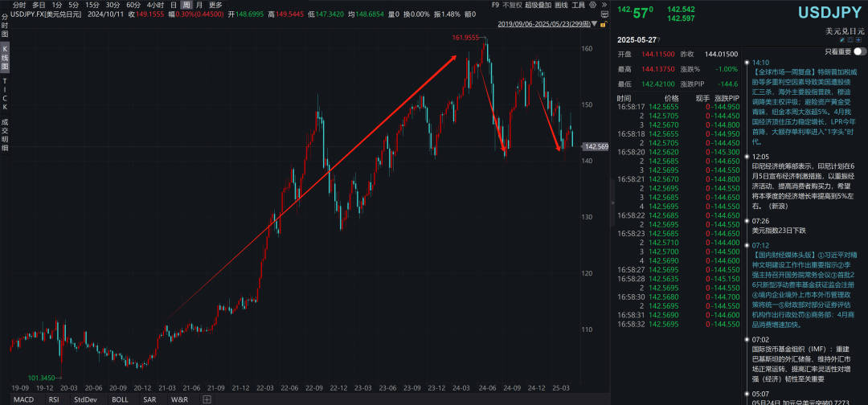
Task: Click the 开盘 value 144.11500
Action: (x=657, y=54)
